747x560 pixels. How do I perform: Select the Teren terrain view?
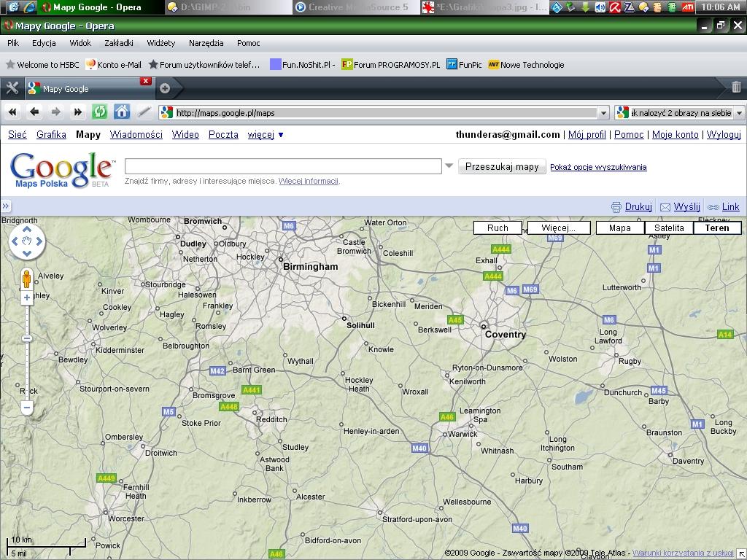[x=717, y=227]
